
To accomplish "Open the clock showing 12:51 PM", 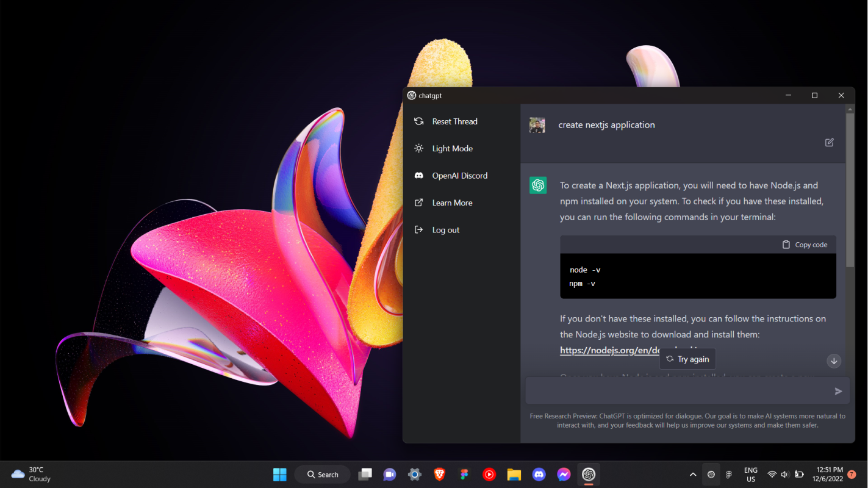I will coord(829,475).
